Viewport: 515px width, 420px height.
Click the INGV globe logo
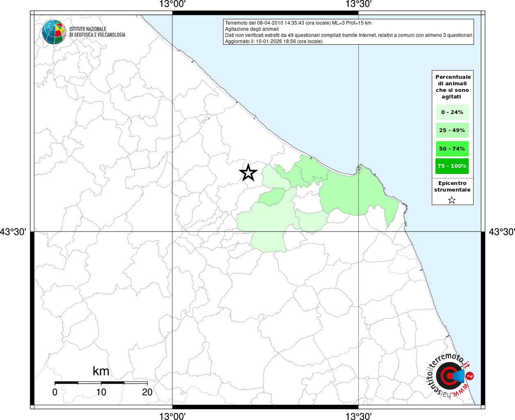[x=54, y=32]
